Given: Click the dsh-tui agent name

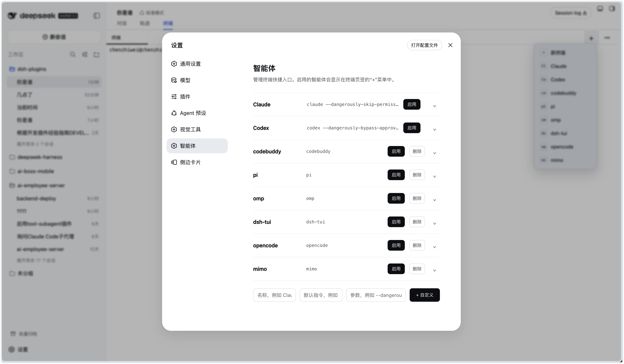Looking at the screenshot, I should pyautogui.click(x=262, y=222).
